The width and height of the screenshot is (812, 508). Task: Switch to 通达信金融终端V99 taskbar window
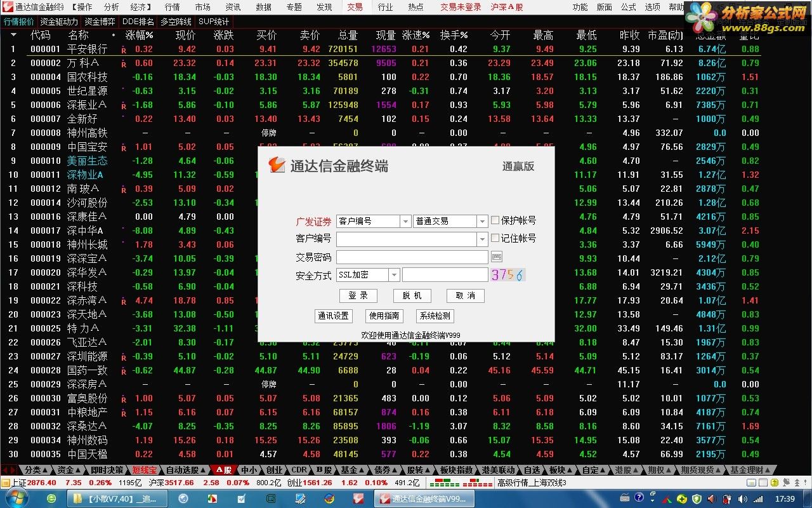pyautogui.click(x=423, y=499)
